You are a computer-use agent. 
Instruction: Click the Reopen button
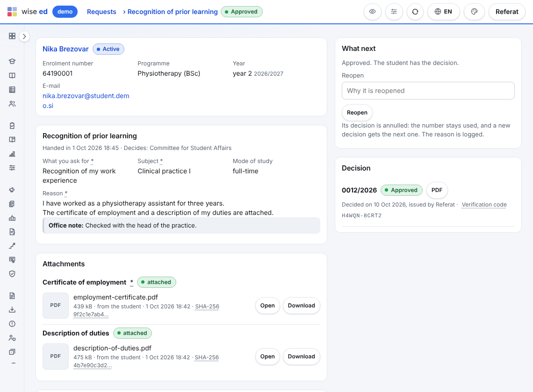[357, 113]
